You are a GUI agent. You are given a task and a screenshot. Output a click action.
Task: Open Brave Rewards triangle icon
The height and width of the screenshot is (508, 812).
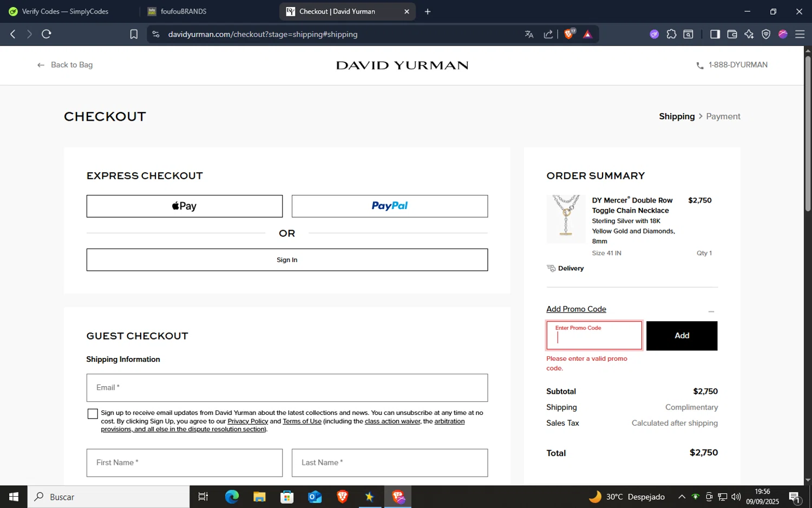click(587, 34)
